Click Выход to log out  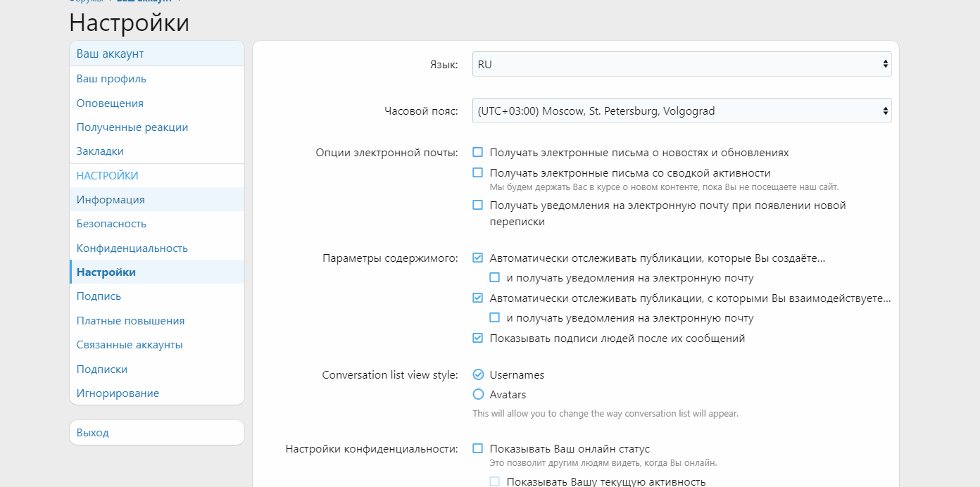pos(93,433)
